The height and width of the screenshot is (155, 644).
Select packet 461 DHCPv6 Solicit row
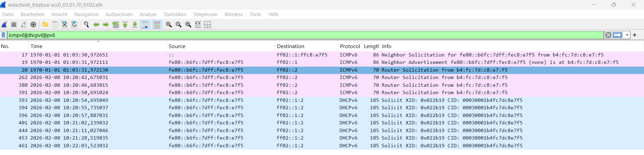click(322, 146)
